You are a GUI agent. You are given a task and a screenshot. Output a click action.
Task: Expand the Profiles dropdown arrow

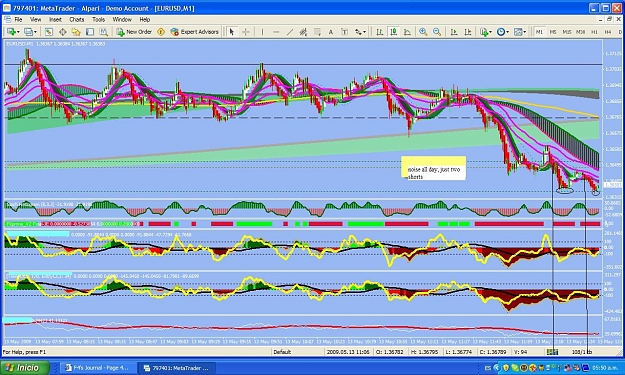coord(35,32)
